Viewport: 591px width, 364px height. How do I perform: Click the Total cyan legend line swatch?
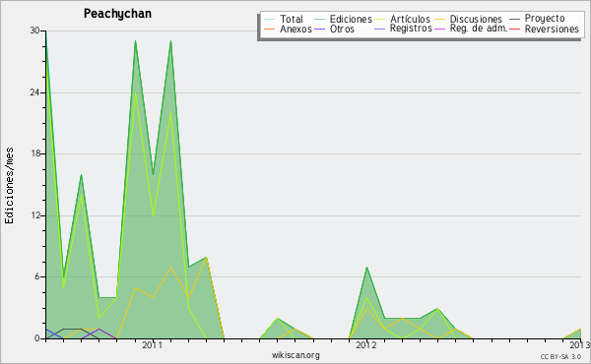point(270,19)
